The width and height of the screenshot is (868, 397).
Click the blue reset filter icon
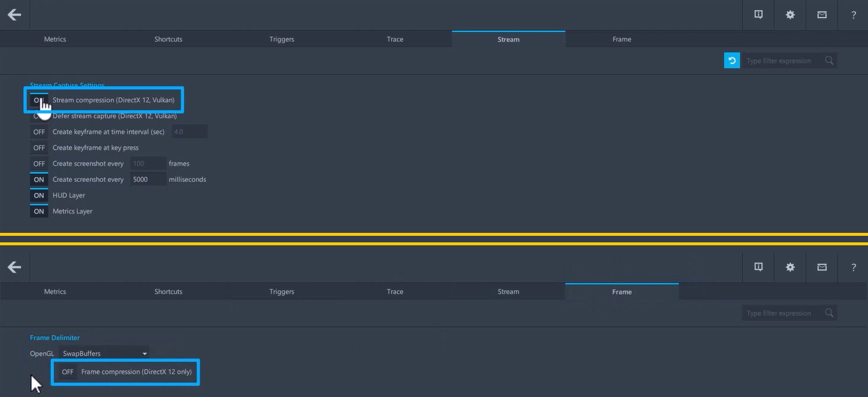(731, 60)
